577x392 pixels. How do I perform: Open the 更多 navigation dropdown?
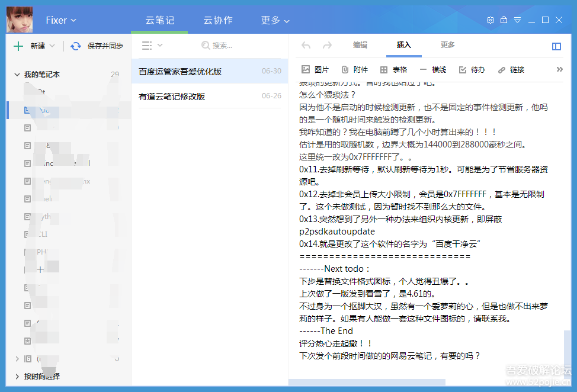pos(274,20)
